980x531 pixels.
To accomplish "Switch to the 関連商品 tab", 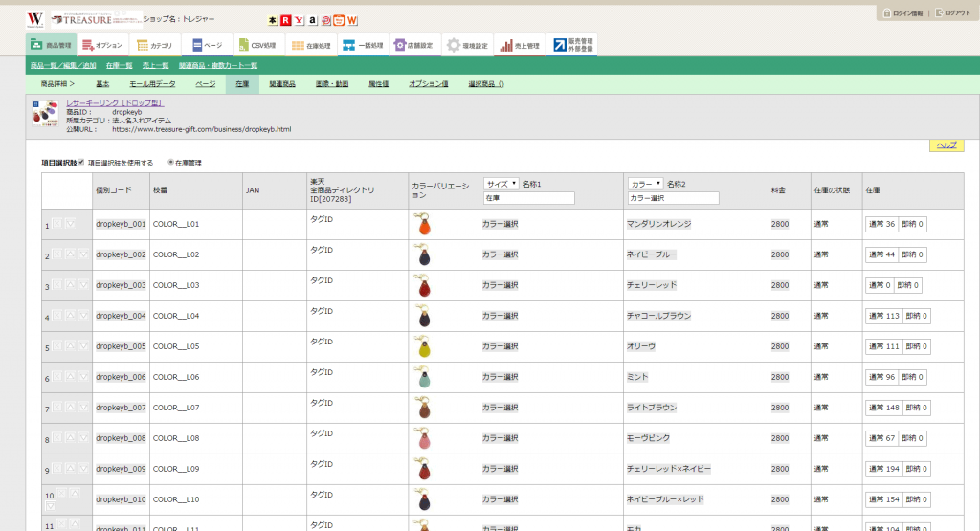I will coord(281,84).
